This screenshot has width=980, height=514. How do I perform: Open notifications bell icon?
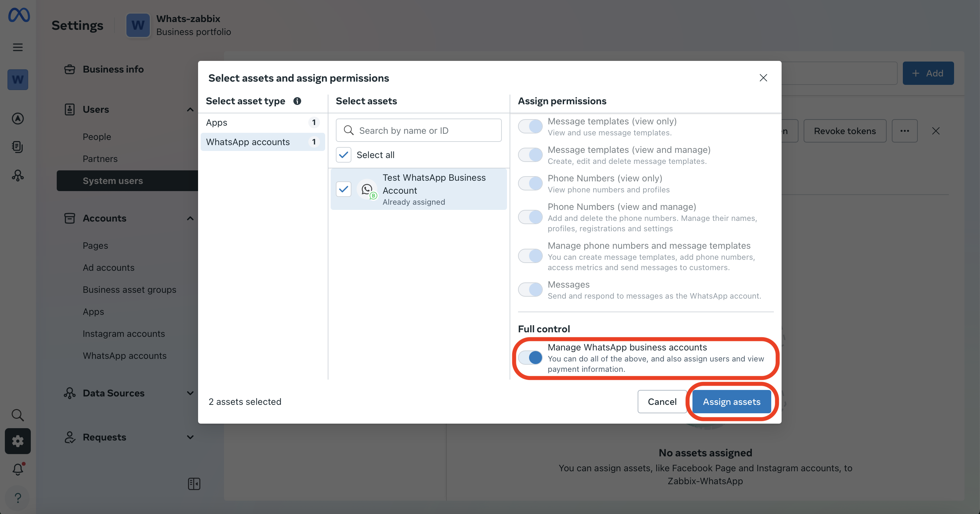click(18, 469)
